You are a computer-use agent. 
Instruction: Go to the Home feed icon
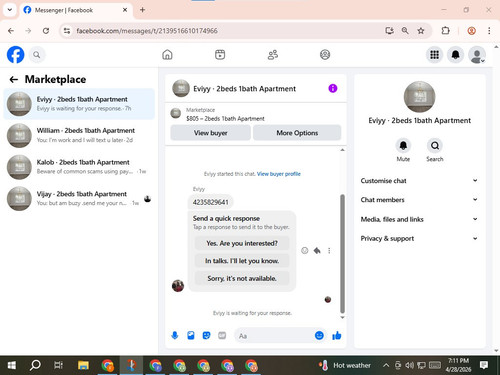(x=167, y=55)
